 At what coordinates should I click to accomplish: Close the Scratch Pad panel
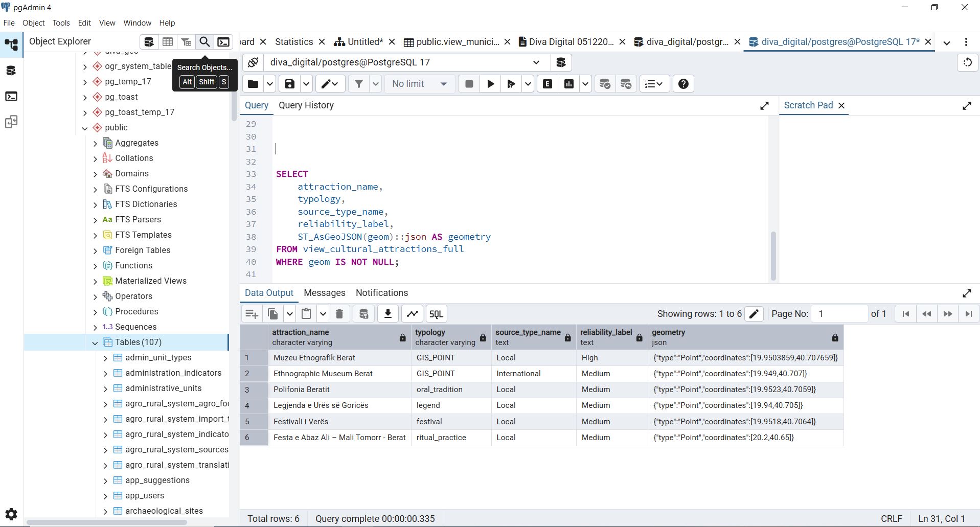pos(841,105)
